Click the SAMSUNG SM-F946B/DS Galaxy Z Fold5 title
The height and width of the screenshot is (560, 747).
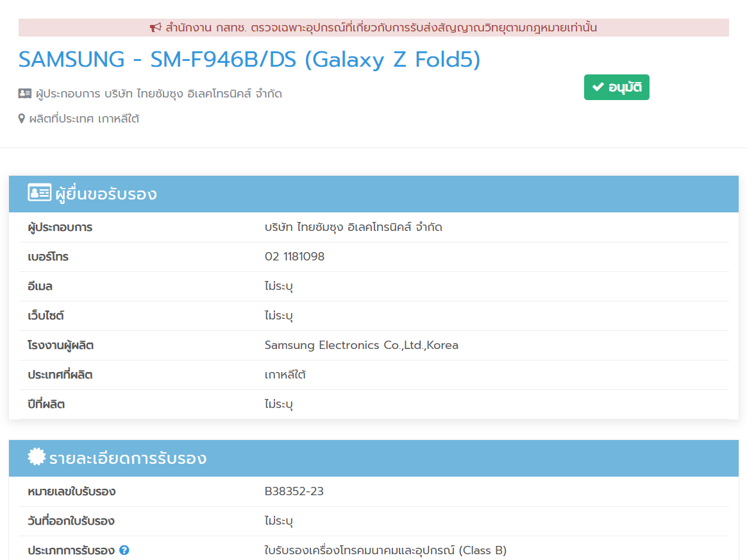pyautogui.click(x=249, y=60)
